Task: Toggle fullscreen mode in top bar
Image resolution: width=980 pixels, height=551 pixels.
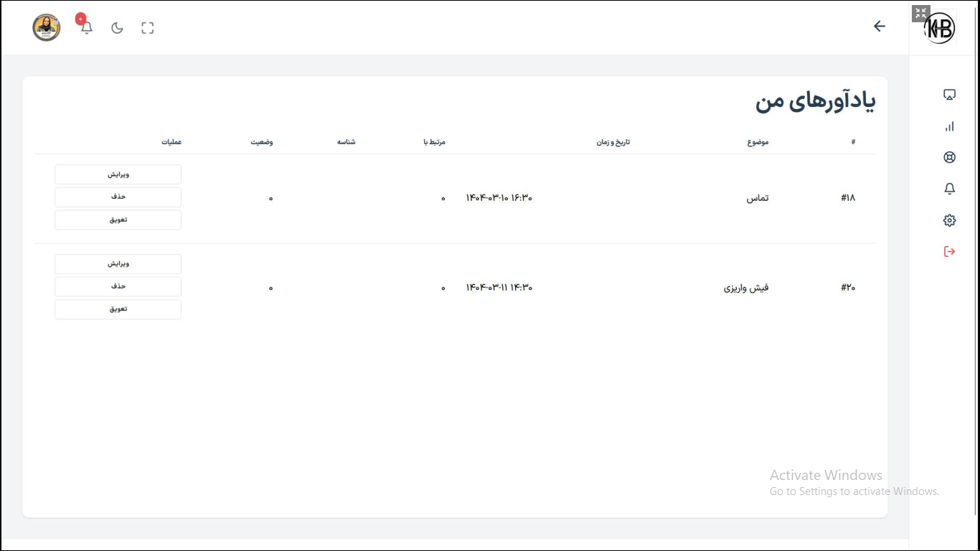Action: [x=148, y=28]
